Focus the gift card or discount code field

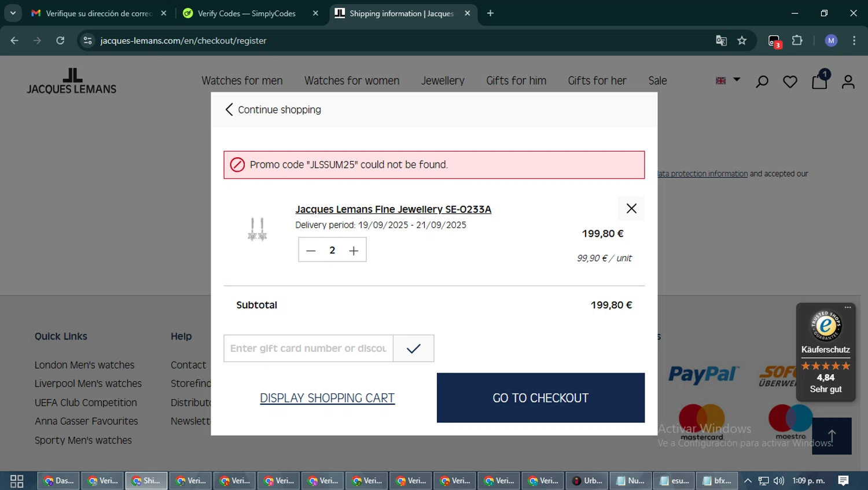308,348
